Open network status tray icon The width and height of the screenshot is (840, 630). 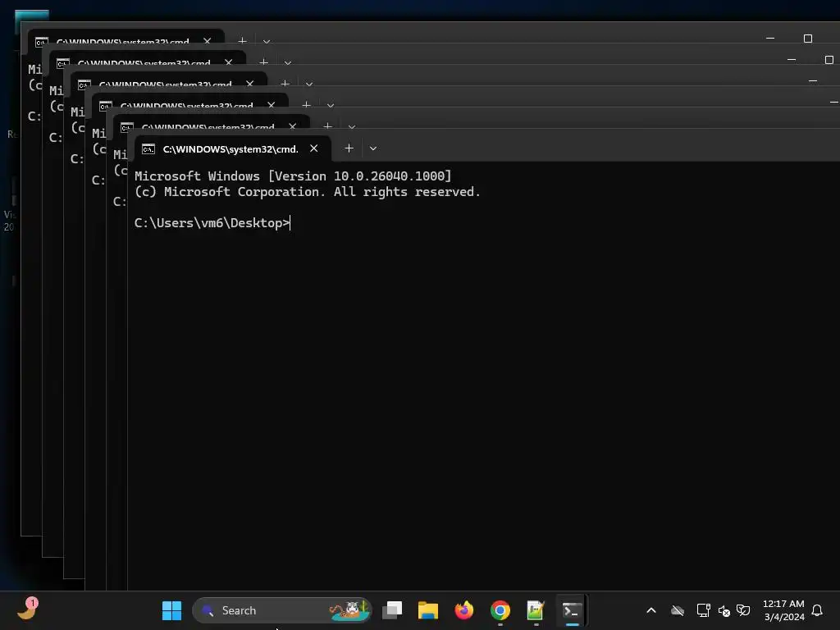click(x=703, y=610)
